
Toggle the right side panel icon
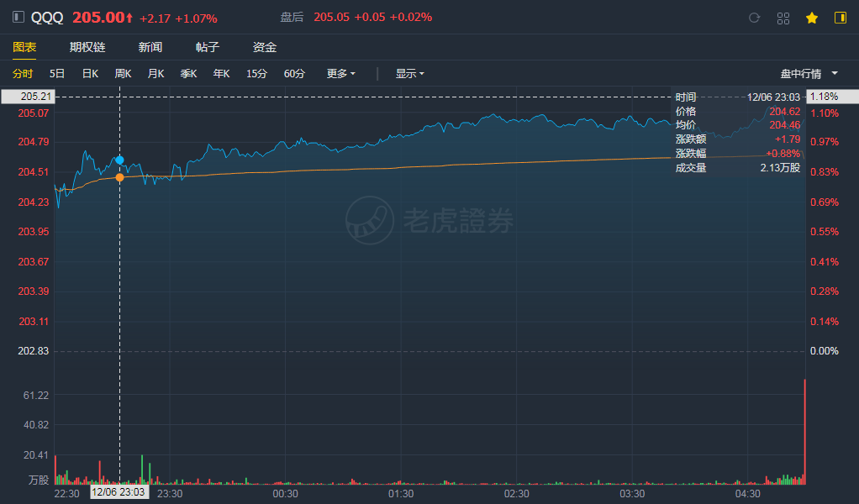point(840,18)
